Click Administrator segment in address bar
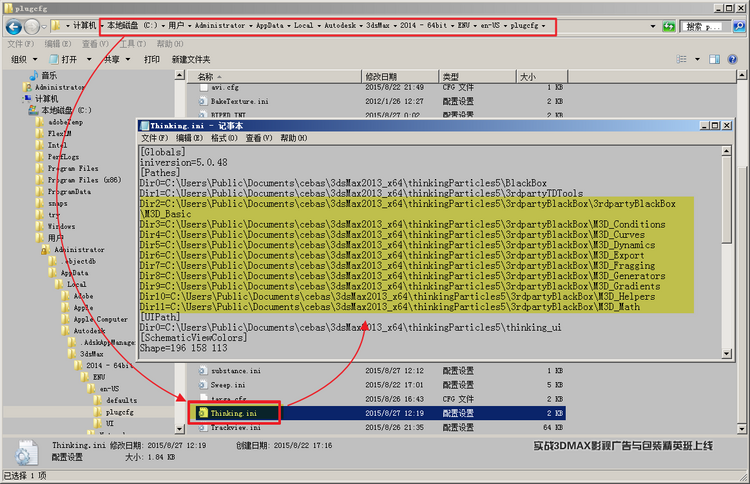 pos(220,26)
